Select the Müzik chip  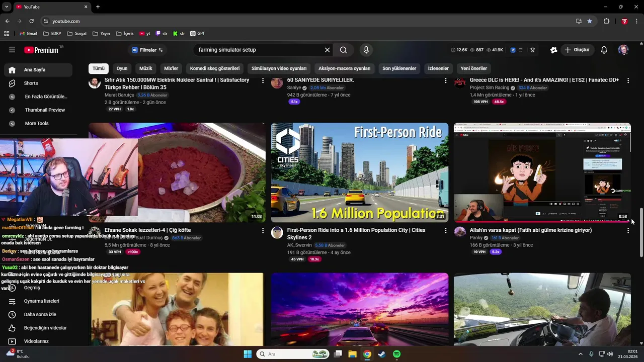tap(146, 68)
